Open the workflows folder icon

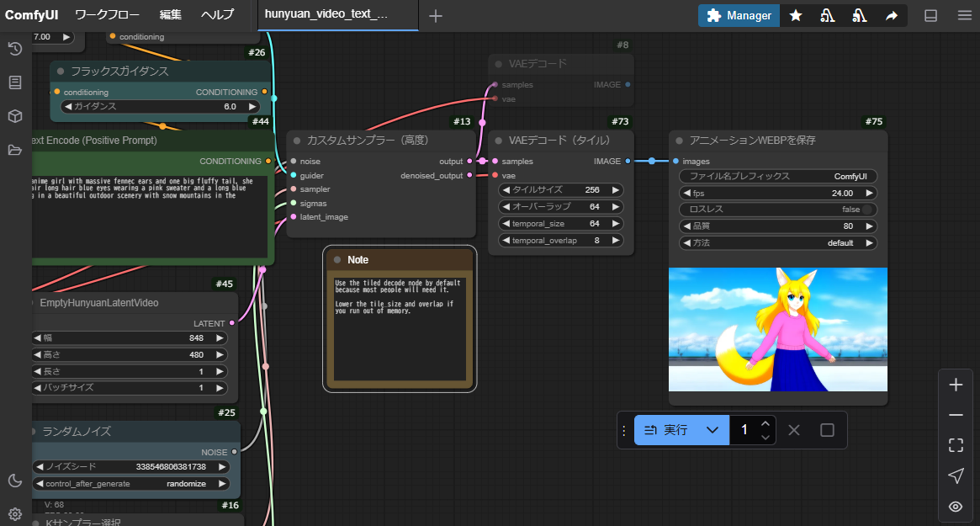click(x=15, y=150)
